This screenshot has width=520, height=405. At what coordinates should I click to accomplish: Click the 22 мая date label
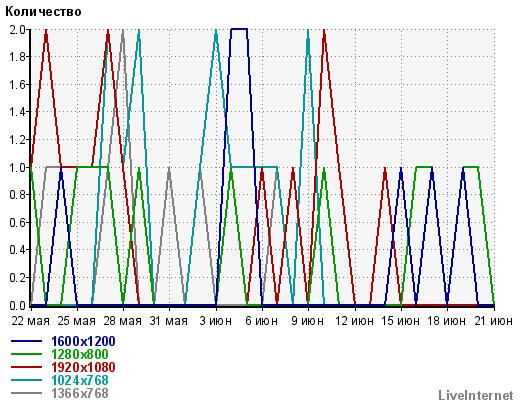click(30, 321)
